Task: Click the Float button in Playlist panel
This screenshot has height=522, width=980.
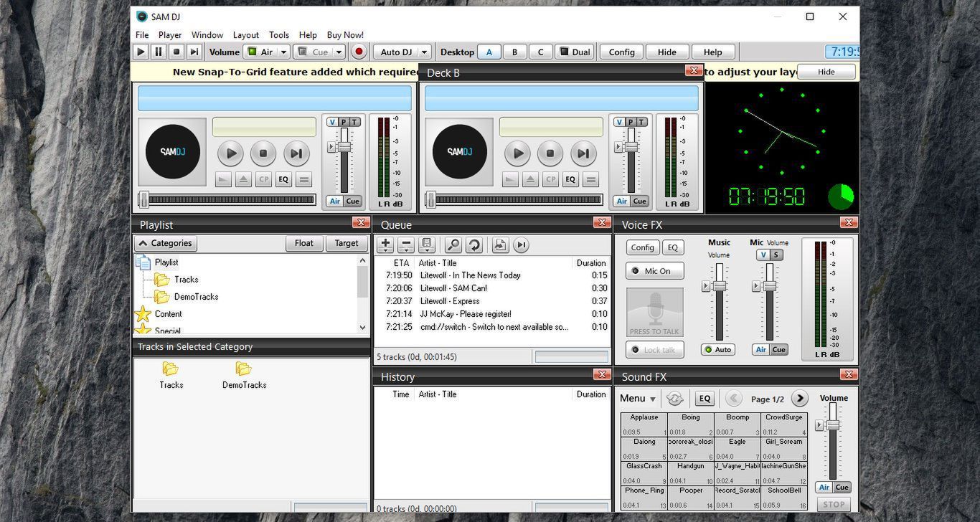Action: click(x=303, y=243)
